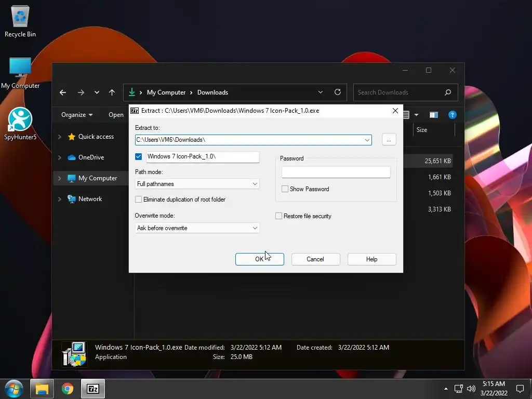Screen dimensions: 532x399
Task: Enable Show Password option
Action: (285, 189)
